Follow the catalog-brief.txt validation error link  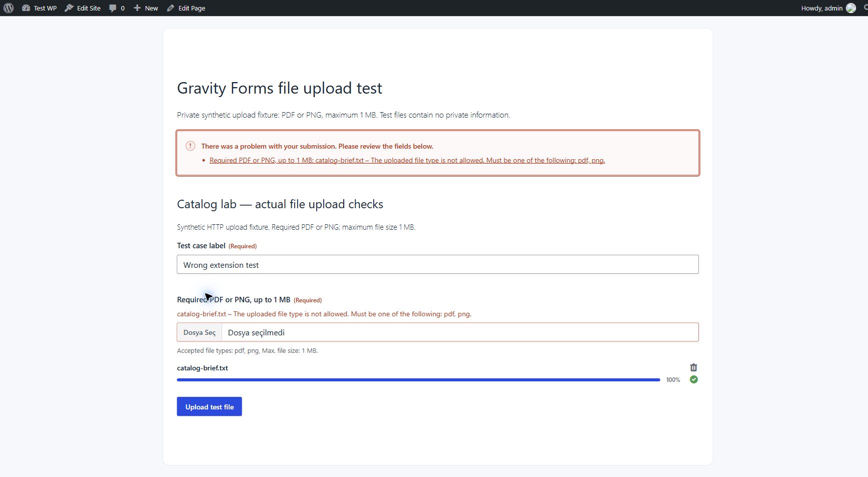point(407,160)
